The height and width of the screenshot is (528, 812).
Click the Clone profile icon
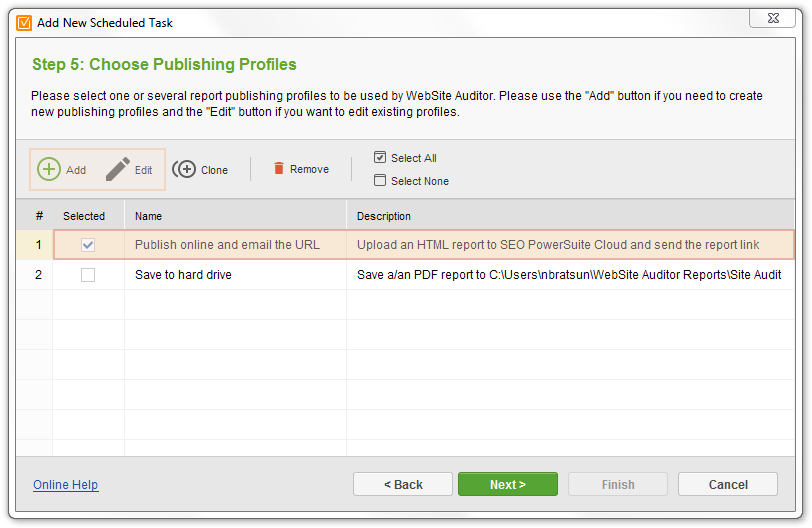184,169
